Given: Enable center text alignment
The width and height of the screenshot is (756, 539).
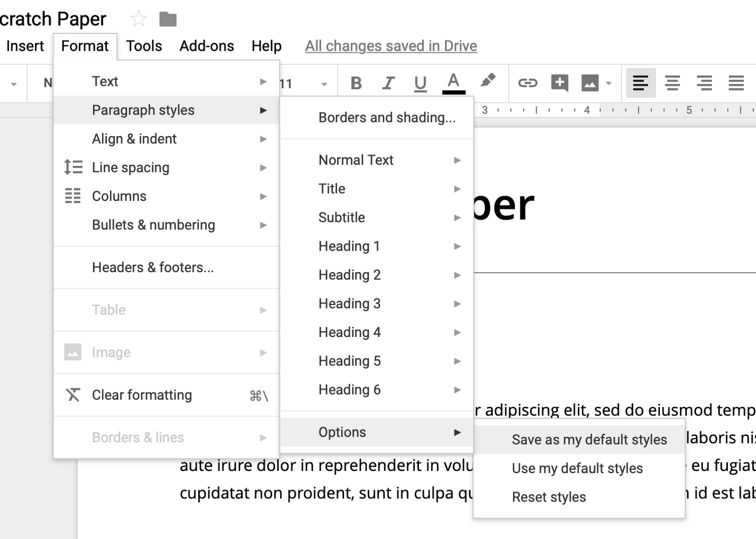Looking at the screenshot, I should click(x=672, y=83).
